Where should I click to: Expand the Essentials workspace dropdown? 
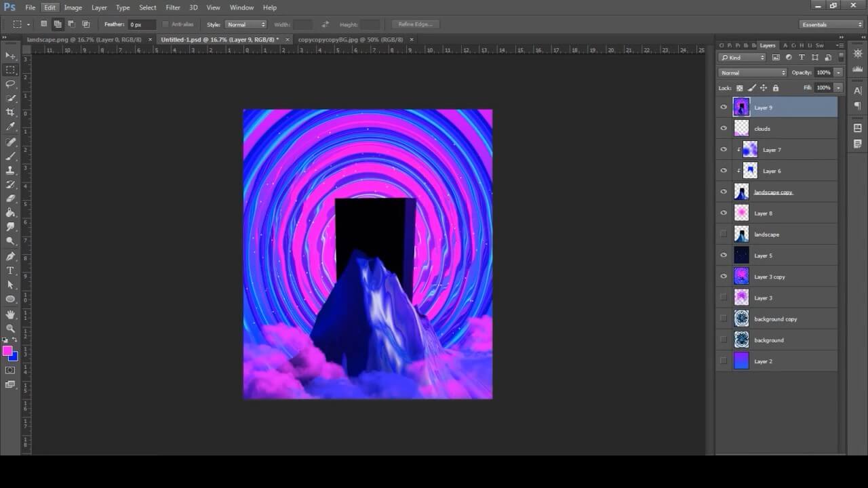831,24
